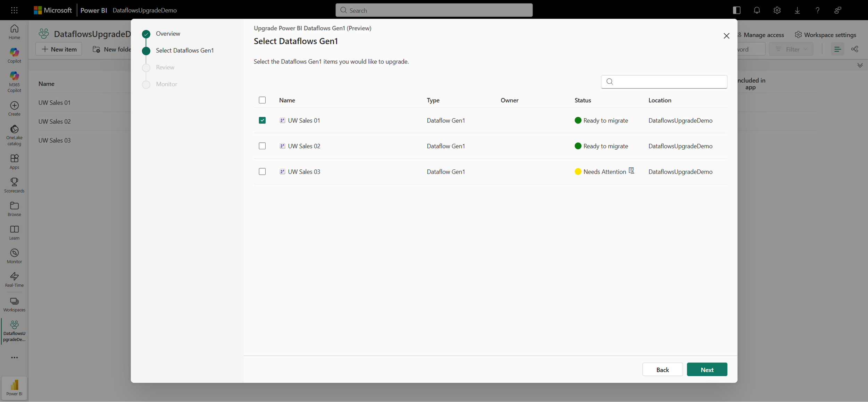Viewport: 868px width, 402px height.
Task: Close the upgrade dialog
Action: point(726,36)
